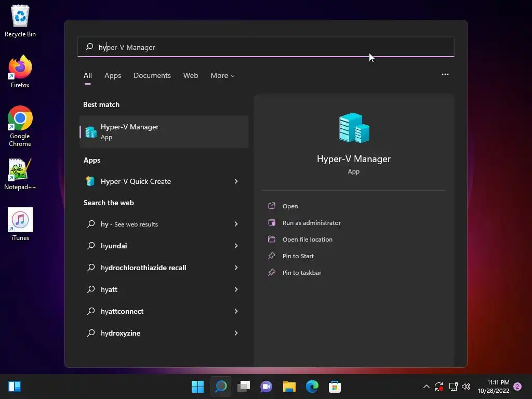Expand 'hy - See web results' arrow
This screenshot has height=399, width=532.
(236, 224)
